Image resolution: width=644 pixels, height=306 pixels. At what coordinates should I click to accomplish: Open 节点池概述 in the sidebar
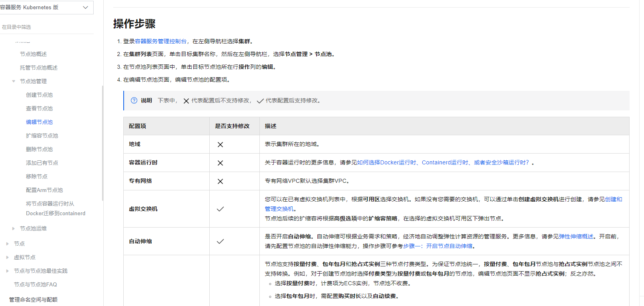click(x=33, y=54)
